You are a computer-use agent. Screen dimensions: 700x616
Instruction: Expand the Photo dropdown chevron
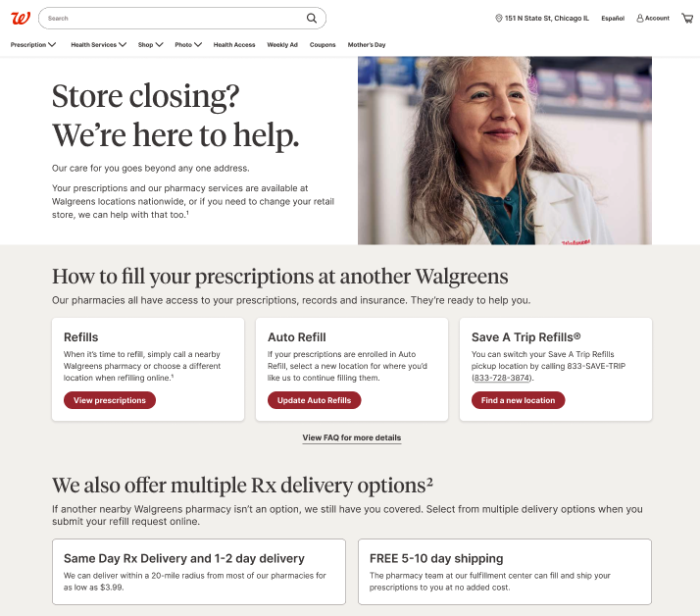point(198,45)
